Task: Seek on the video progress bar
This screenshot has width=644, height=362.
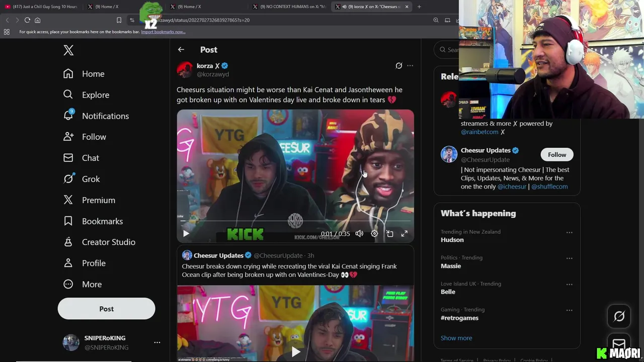Action: 295,221
